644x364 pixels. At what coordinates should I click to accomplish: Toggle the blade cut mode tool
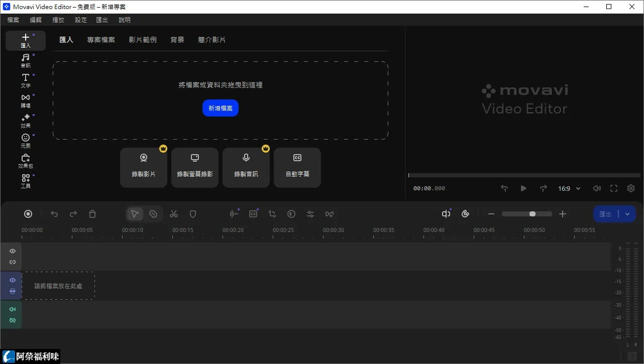(153, 214)
